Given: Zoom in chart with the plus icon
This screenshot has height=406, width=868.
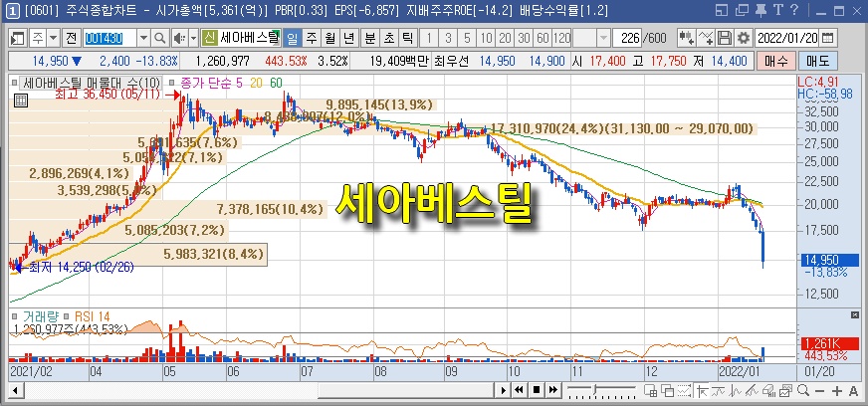Looking at the screenshot, I should click(837, 391).
